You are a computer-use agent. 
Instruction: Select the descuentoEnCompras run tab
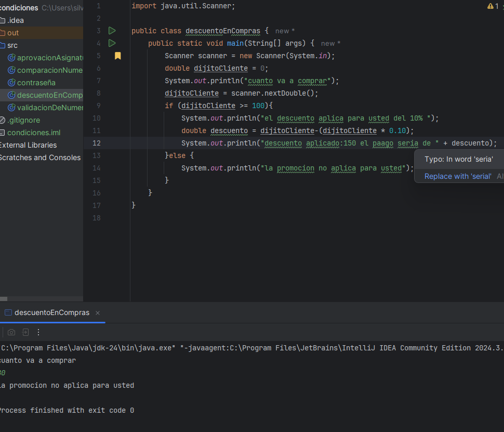click(52, 312)
